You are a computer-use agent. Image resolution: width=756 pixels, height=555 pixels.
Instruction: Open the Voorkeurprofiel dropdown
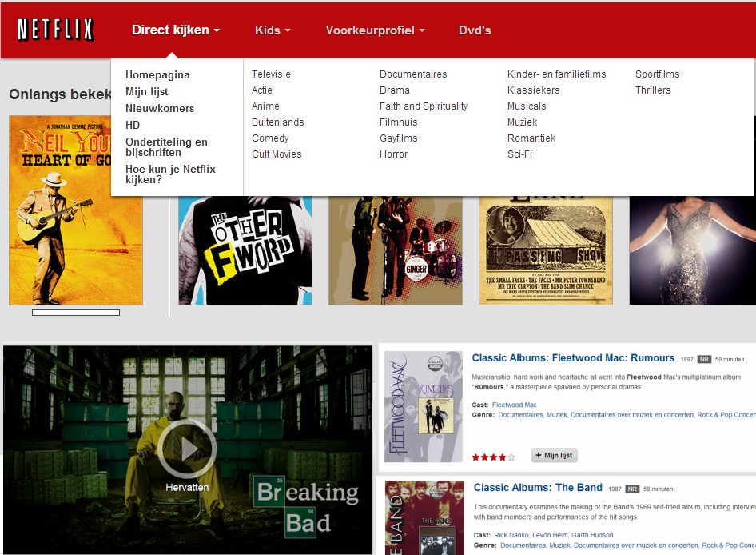pos(375,30)
